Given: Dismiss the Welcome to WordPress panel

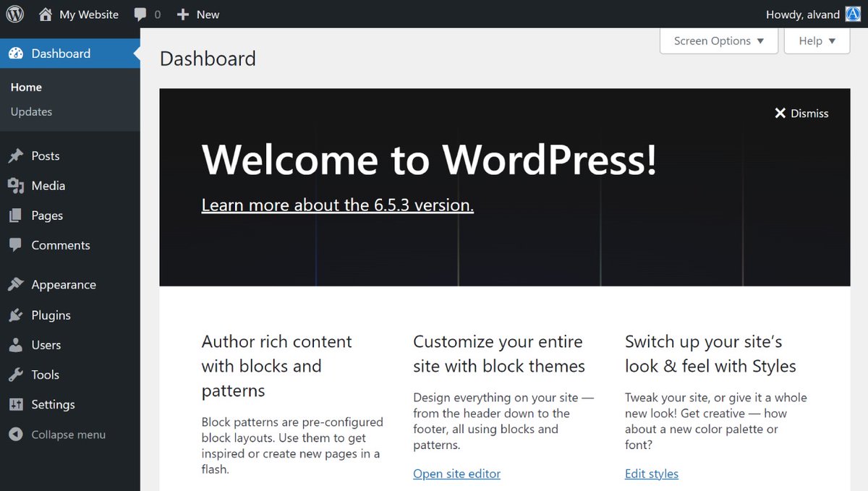Looking at the screenshot, I should click(801, 113).
